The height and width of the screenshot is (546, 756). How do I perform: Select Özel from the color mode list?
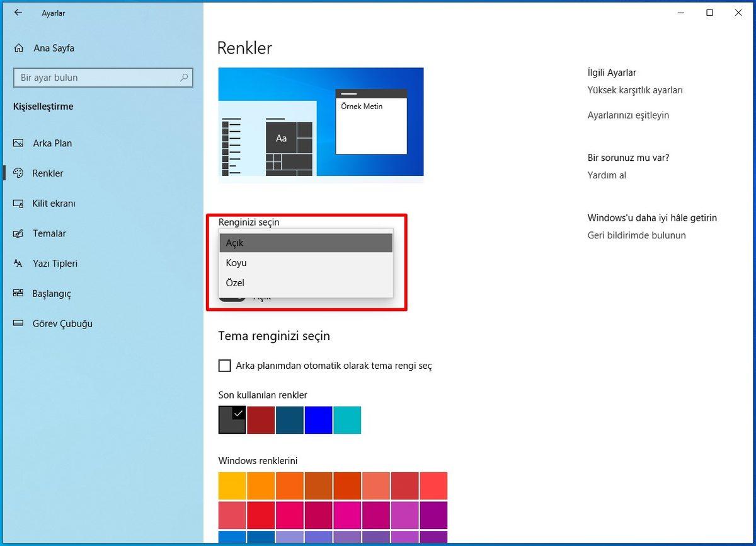pyautogui.click(x=306, y=283)
